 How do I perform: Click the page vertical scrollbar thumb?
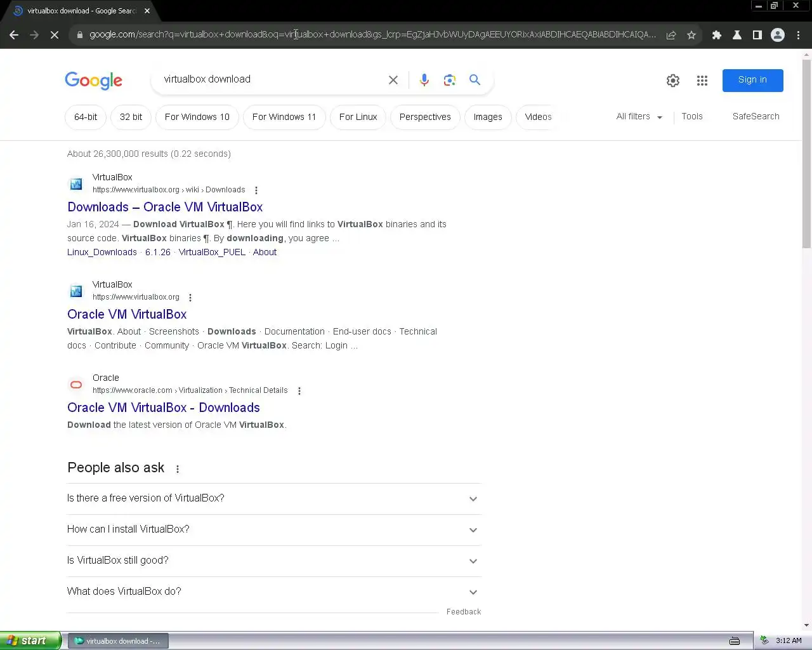click(x=806, y=154)
